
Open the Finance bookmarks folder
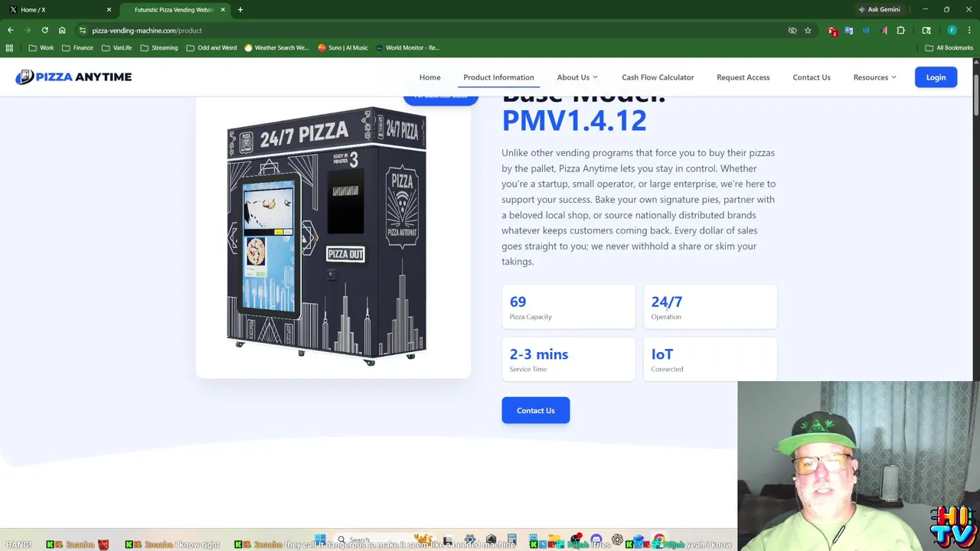click(77, 47)
